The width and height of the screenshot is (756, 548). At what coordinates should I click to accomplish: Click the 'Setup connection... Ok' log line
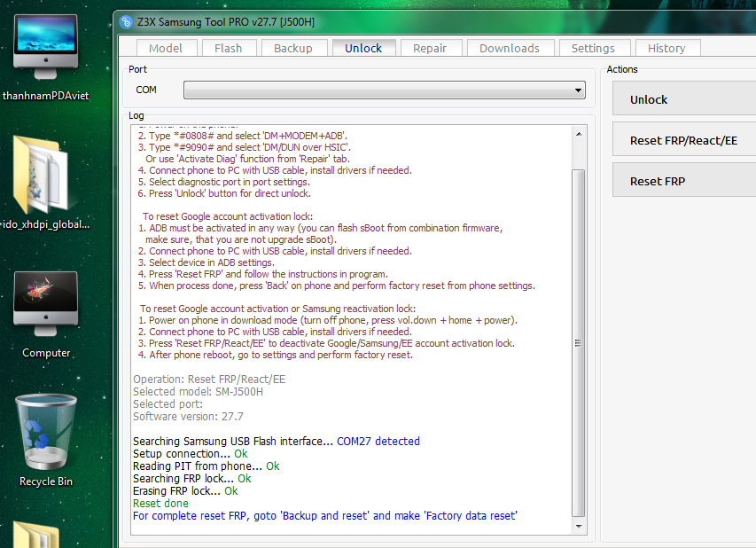[191, 453]
